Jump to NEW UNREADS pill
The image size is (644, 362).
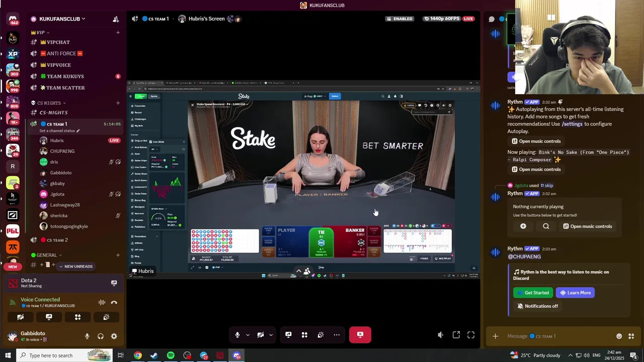coord(75,266)
